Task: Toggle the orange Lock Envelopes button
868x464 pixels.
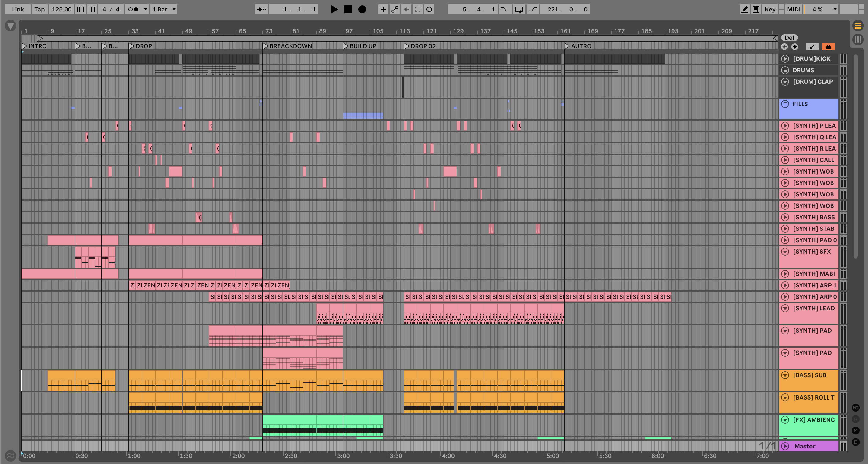Action: (x=828, y=47)
